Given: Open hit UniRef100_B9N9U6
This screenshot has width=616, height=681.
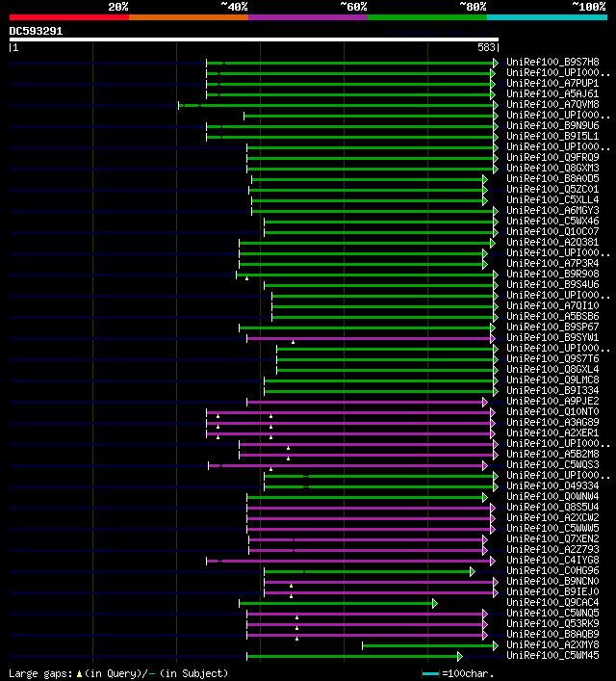Looking at the screenshot, I should (x=552, y=125).
